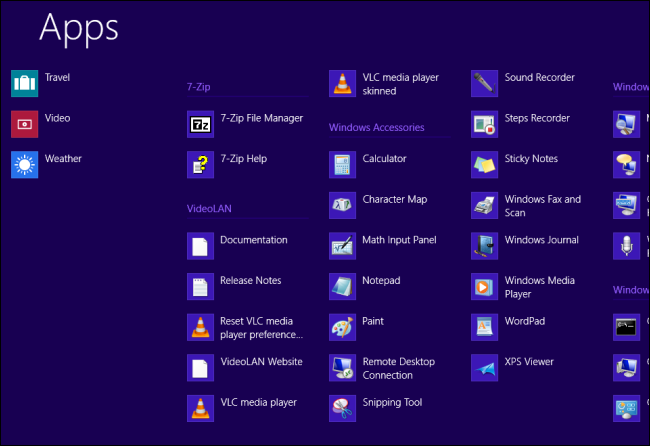Open the Sticky Notes icon

click(485, 165)
